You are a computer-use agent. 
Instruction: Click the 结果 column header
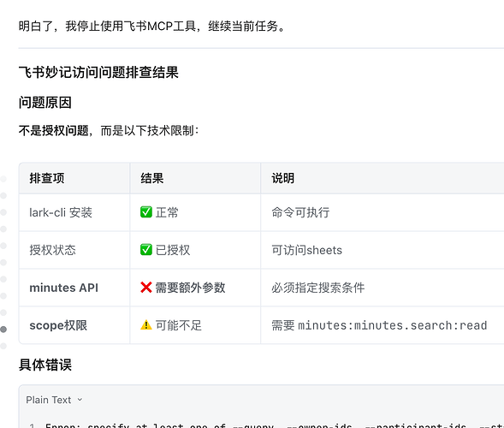[152, 178]
